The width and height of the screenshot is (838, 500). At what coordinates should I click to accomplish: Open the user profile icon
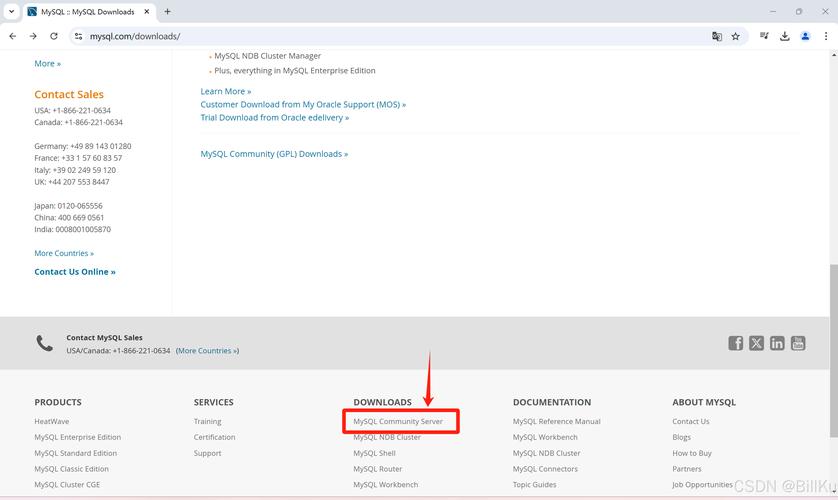(x=805, y=36)
